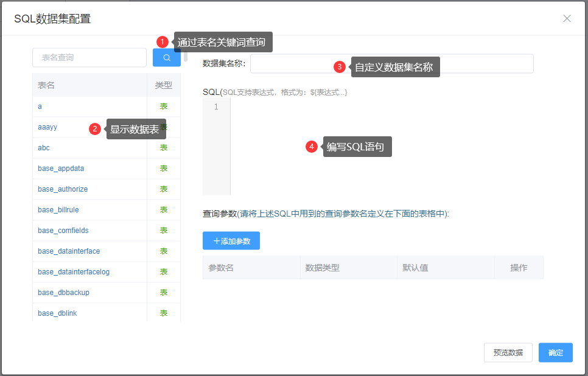Viewport: 588px width, 376px height.
Task: Click the 操作 column header
Action: pyautogui.click(x=519, y=268)
